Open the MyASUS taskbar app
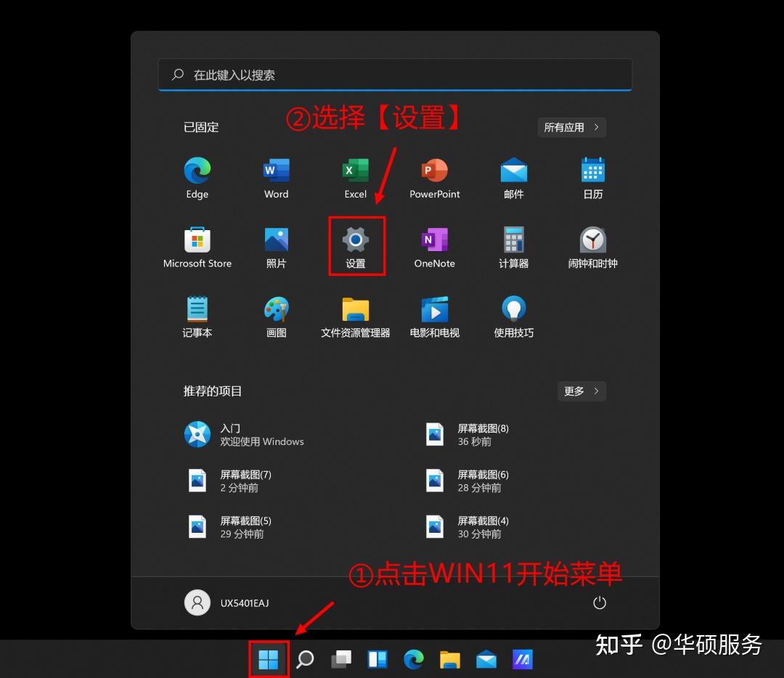The width and height of the screenshot is (784, 678). [523, 660]
